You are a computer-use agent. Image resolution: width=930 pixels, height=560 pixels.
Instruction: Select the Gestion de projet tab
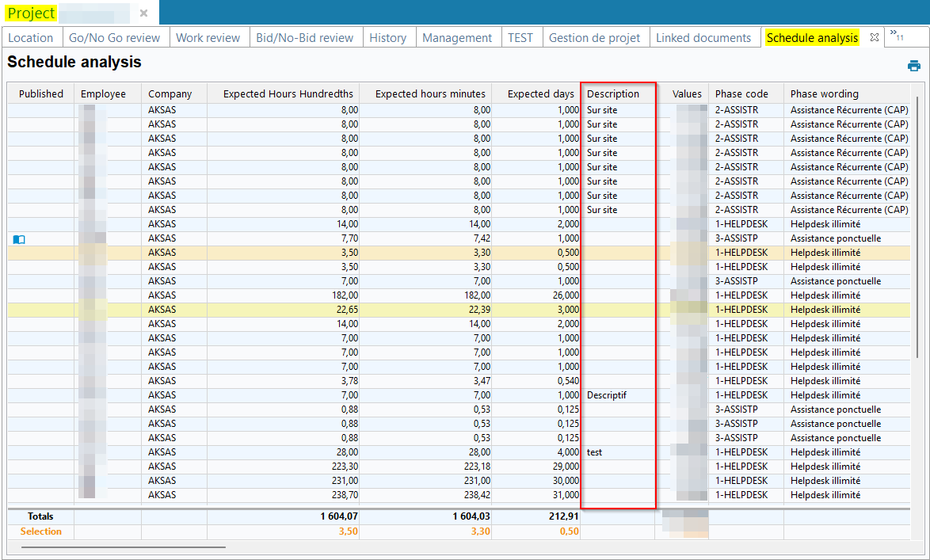click(x=594, y=38)
